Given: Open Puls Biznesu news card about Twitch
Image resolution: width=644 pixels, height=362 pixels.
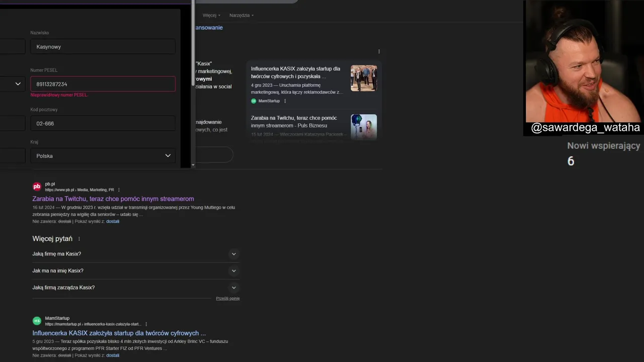Looking at the screenshot, I should click(294, 122).
